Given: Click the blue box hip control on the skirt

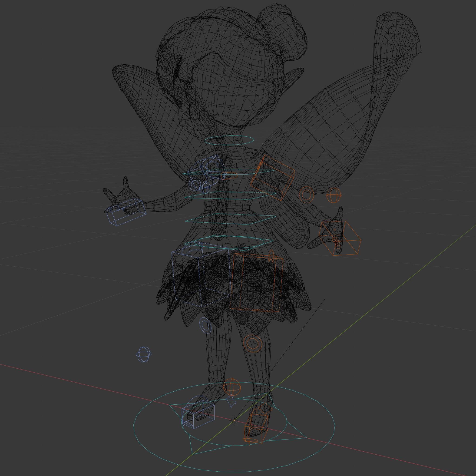Looking at the screenshot, I should click(201, 274).
